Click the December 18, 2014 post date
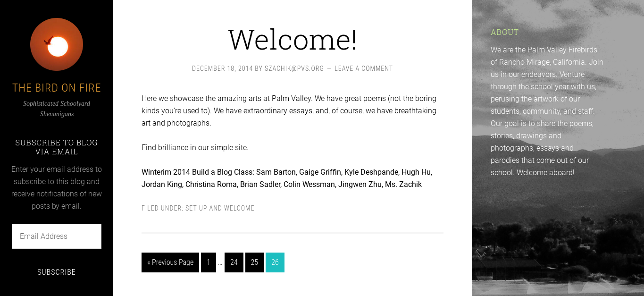The image size is (644, 296). [x=222, y=68]
